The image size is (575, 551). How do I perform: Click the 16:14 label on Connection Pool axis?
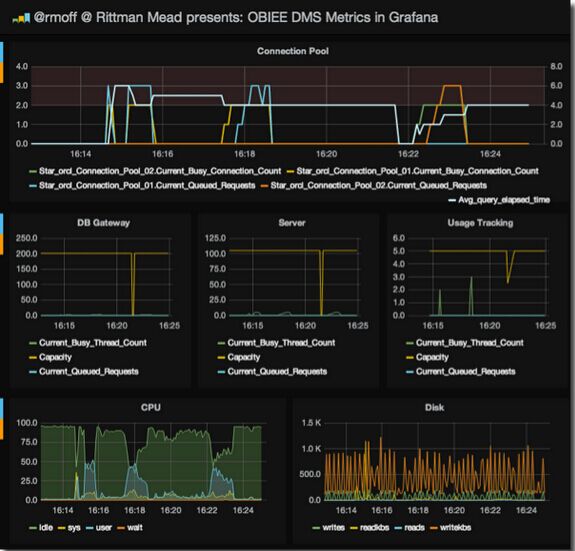point(80,154)
